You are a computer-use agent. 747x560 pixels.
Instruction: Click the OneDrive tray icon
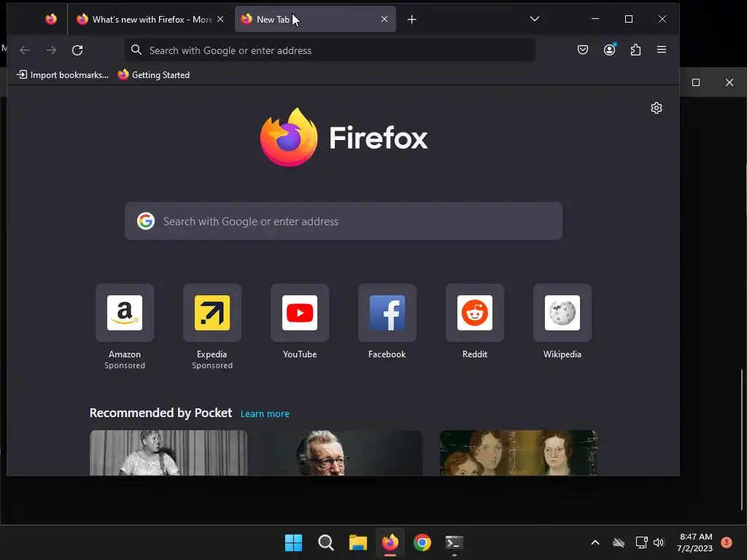[x=619, y=542]
